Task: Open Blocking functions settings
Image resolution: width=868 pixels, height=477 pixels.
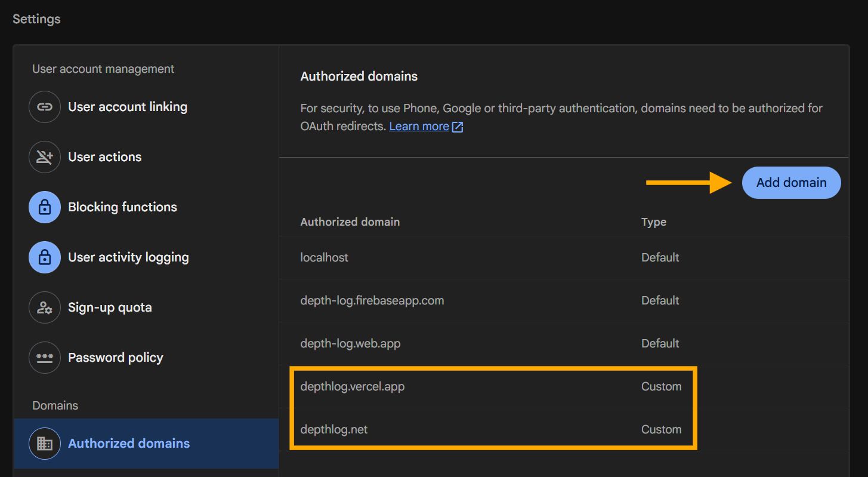Action: pos(122,207)
